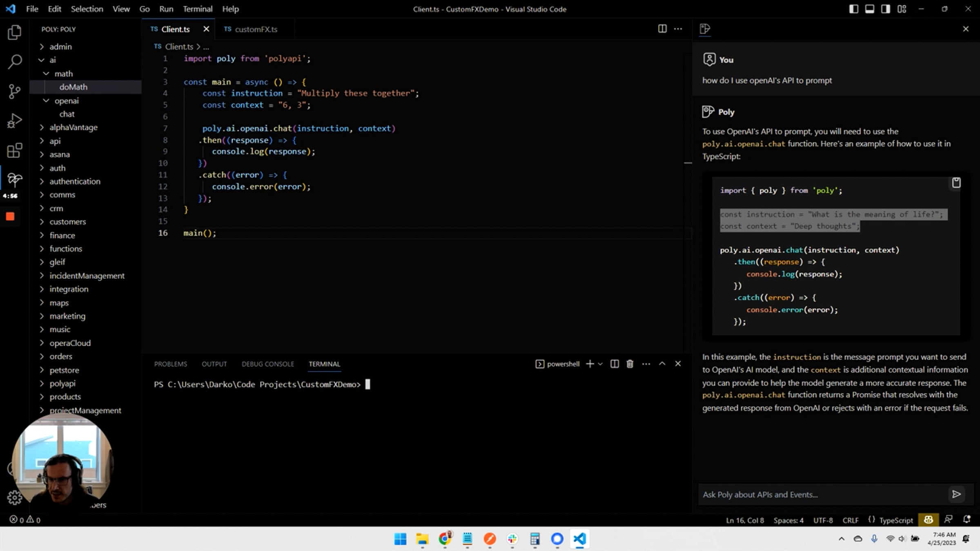Show errors and warnings in status bar
Screen dimensions: 980x551
(25, 520)
